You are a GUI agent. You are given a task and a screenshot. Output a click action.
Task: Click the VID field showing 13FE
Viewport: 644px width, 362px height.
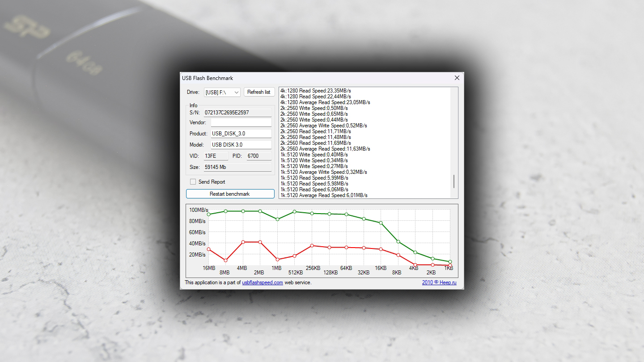click(x=216, y=156)
